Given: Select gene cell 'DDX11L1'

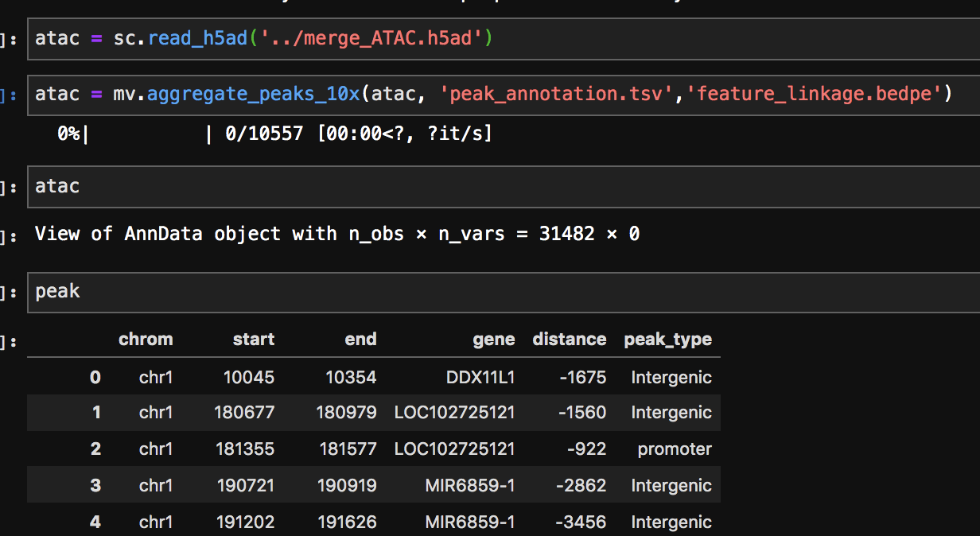Looking at the screenshot, I should [x=480, y=377].
